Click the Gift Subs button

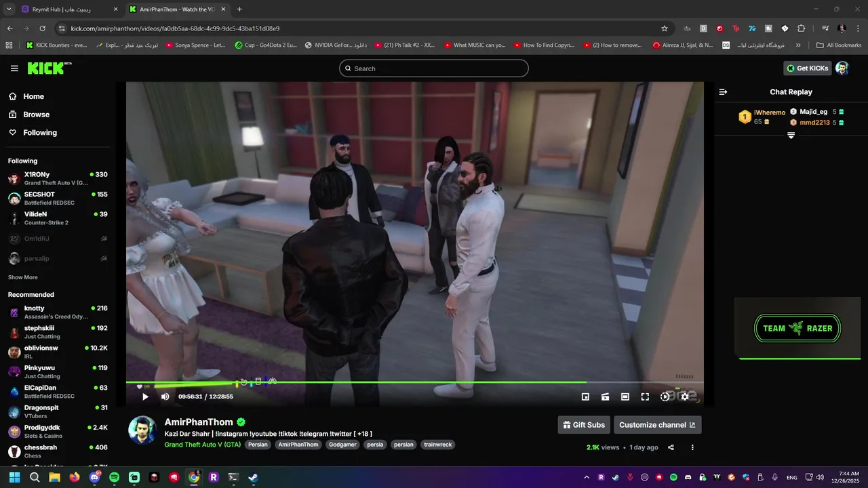584,425
